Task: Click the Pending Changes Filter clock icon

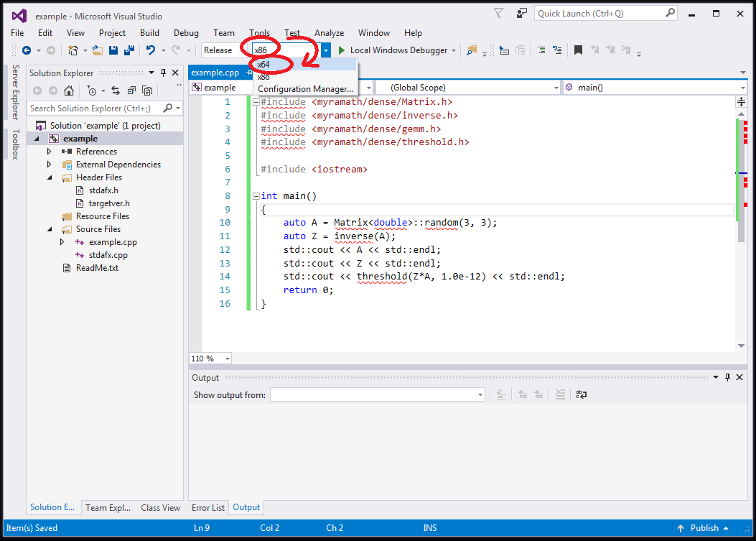Action: [x=92, y=91]
